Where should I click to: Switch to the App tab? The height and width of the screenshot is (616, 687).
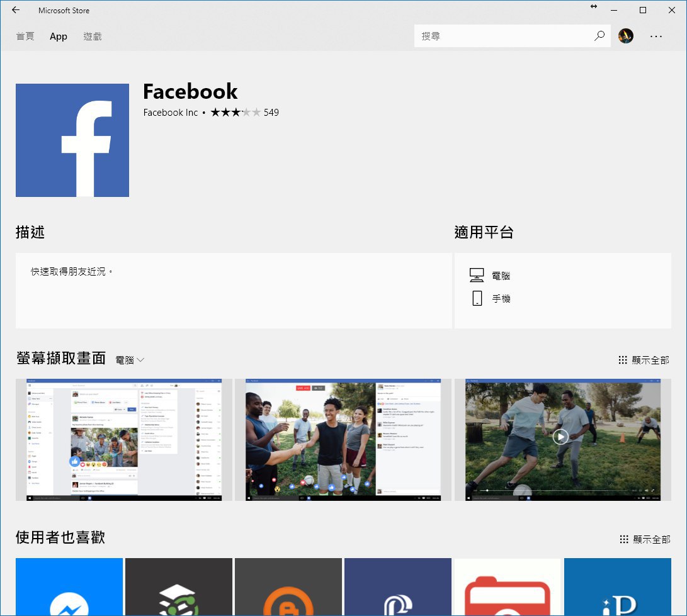click(x=59, y=36)
